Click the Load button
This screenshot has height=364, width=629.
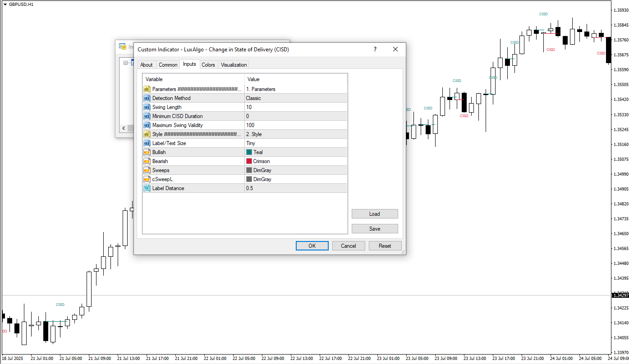coord(375,214)
